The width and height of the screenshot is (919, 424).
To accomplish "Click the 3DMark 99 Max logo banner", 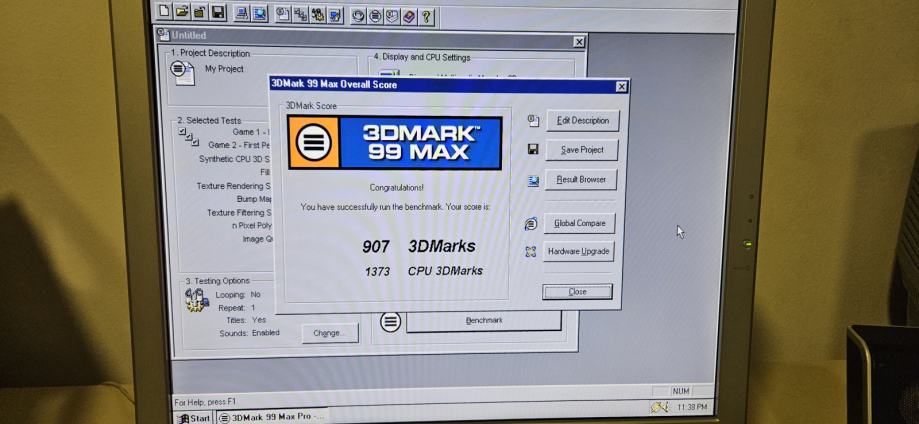I will click(x=394, y=143).
